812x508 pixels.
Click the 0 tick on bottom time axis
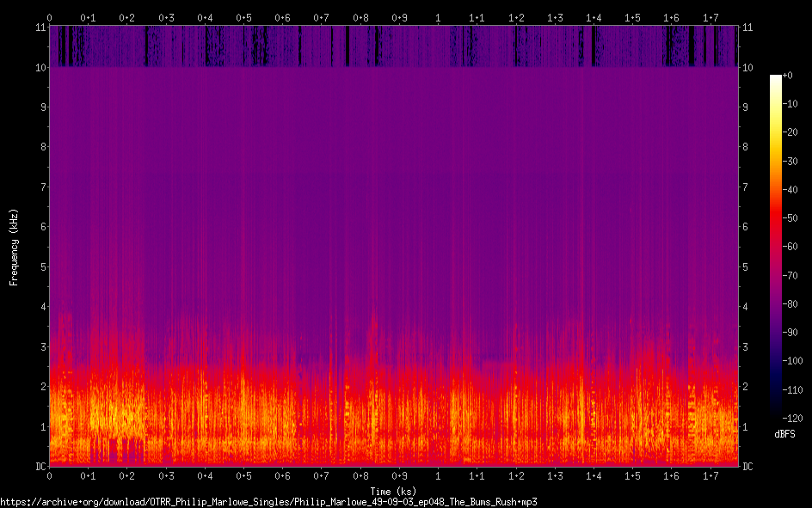(49, 476)
